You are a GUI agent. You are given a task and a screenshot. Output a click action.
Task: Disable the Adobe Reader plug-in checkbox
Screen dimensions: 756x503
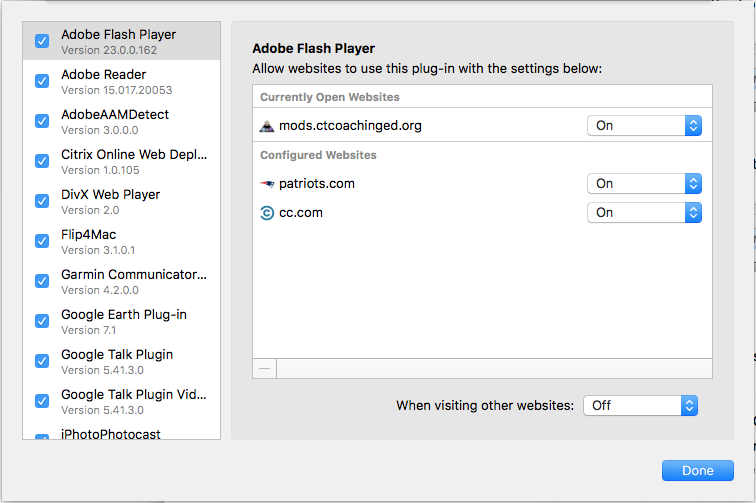[42, 81]
